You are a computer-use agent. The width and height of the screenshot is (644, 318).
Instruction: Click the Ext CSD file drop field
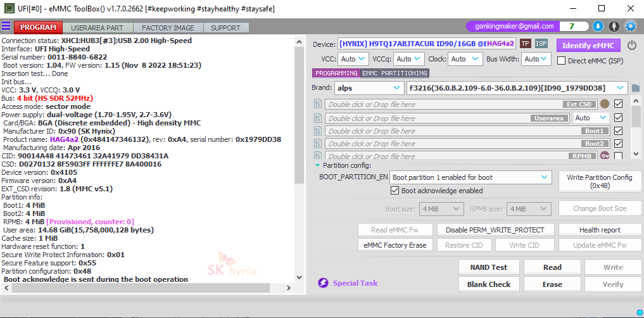pyautogui.click(x=461, y=104)
